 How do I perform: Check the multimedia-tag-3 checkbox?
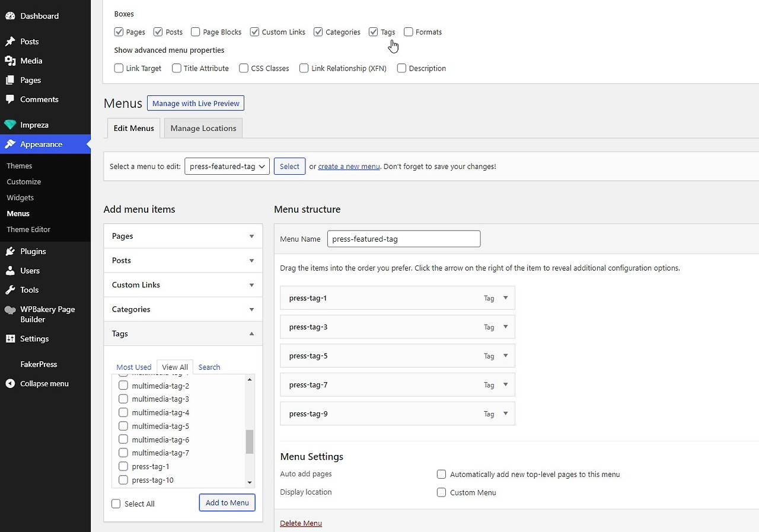point(123,399)
